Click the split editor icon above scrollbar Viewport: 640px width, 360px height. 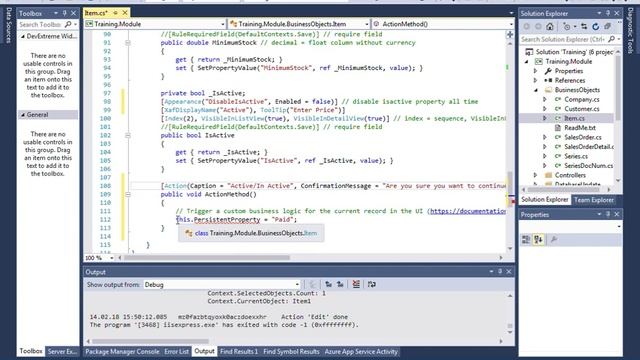[x=510, y=34]
